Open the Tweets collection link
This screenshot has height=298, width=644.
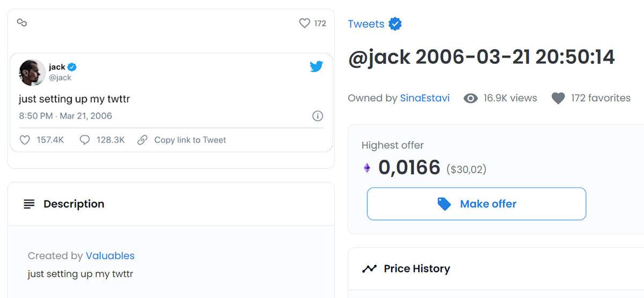click(365, 24)
